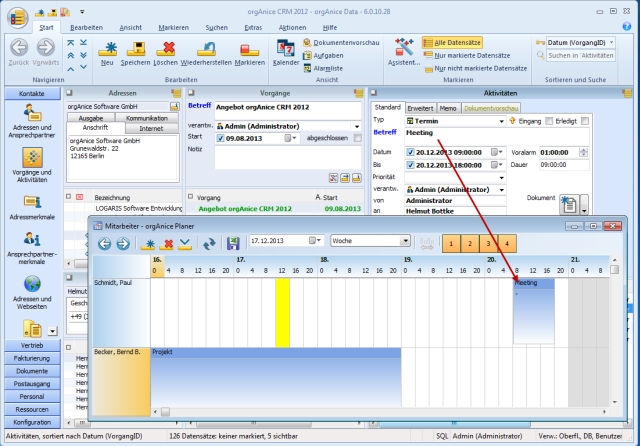Viewport: 640px width, 446px height.
Task: Open the Dokument button dropdown arrow
Action: click(x=584, y=204)
